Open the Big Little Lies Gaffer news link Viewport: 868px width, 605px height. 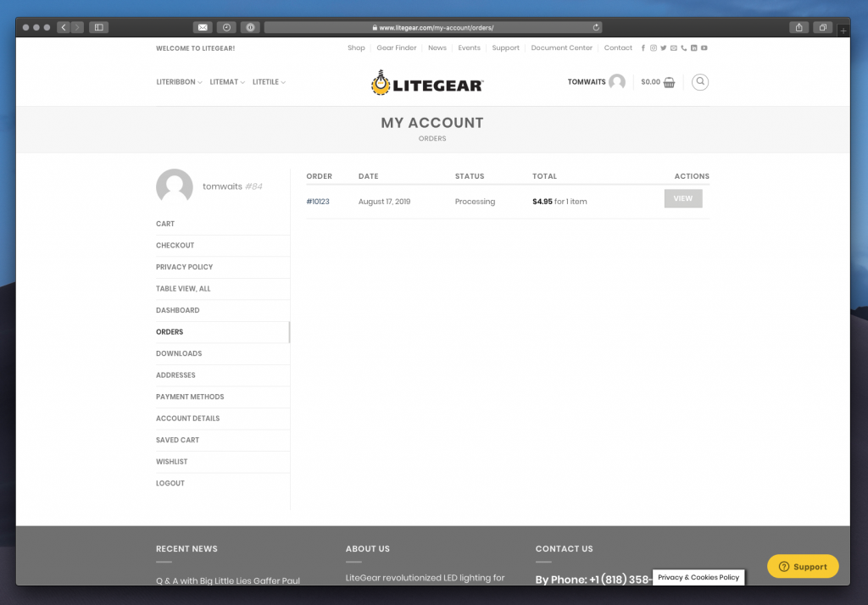(227, 580)
